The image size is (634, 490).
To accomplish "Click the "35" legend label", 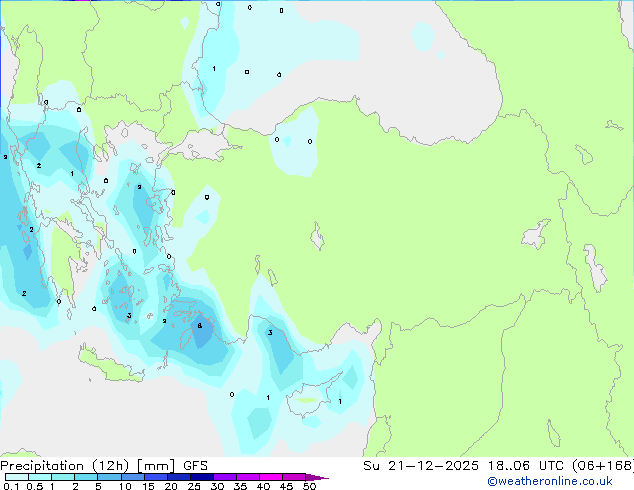I will click(240, 486).
